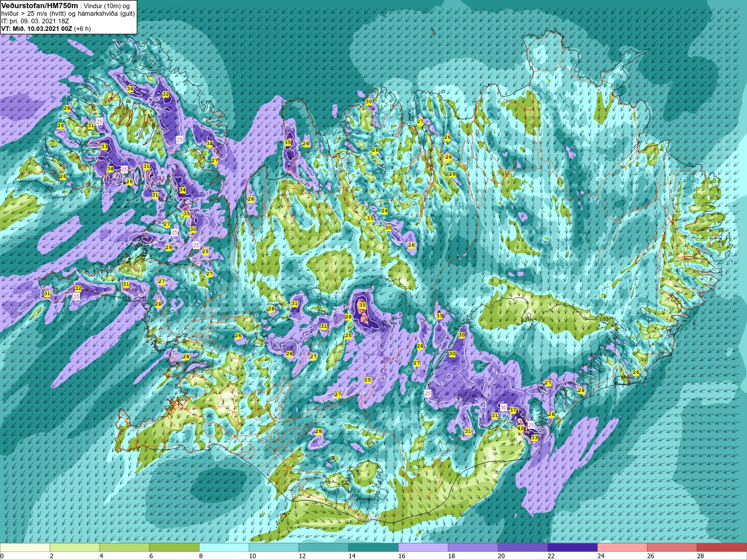Screen dimensions: 747x560
Task: Click the legend scale value "18"
Action: pyautogui.click(x=451, y=556)
